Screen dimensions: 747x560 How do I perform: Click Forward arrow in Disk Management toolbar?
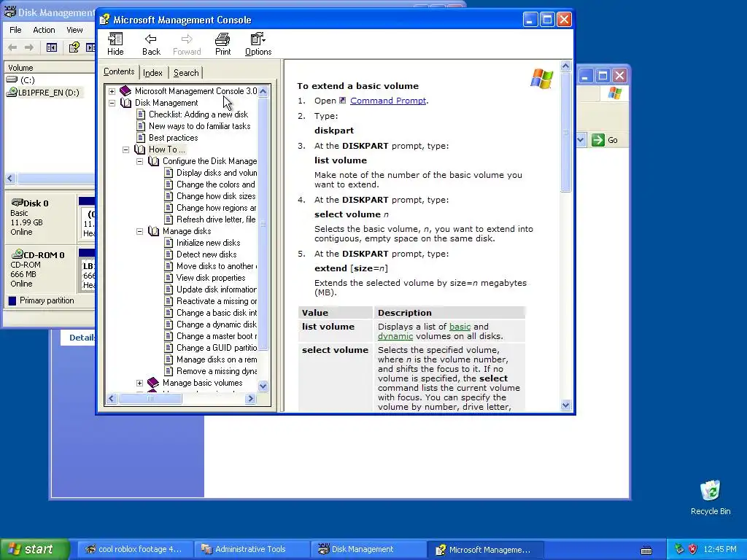click(x=29, y=47)
